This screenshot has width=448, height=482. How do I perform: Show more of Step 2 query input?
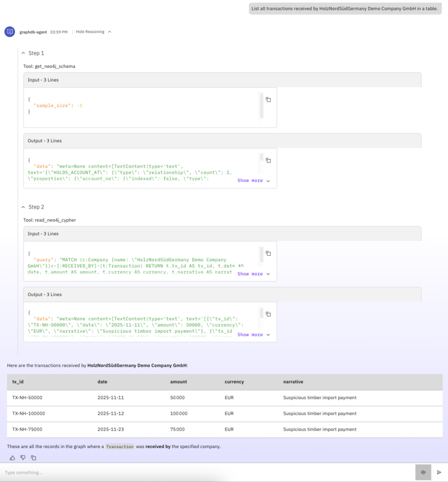click(x=253, y=274)
